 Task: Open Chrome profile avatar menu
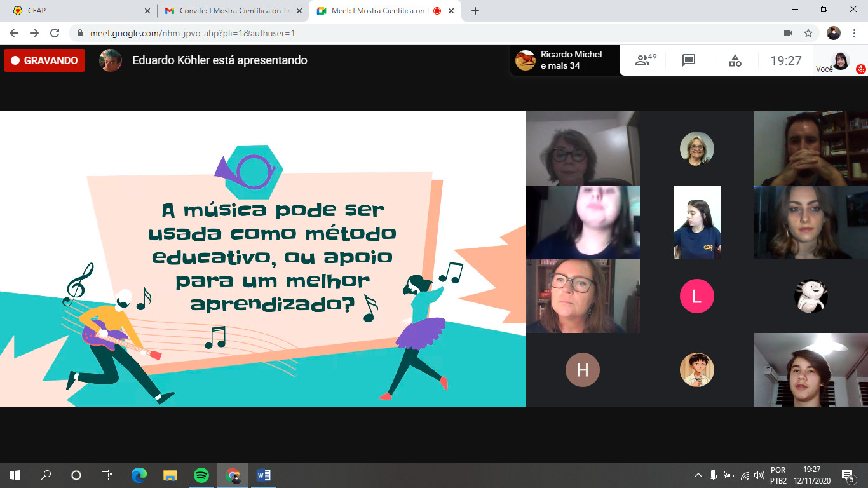pyautogui.click(x=834, y=33)
